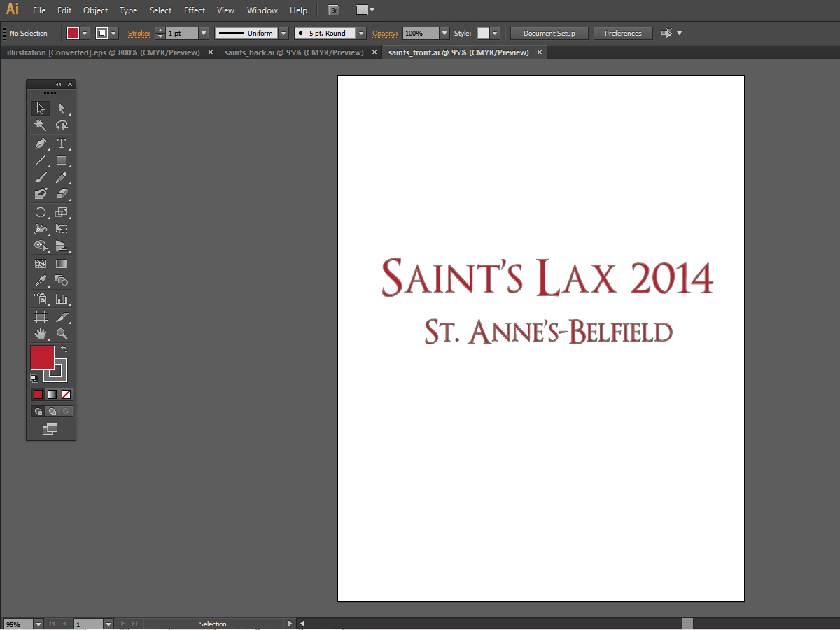Swap fill and stroke colors
The height and width of the screenshot is (630, 840).
click(64, 349)
